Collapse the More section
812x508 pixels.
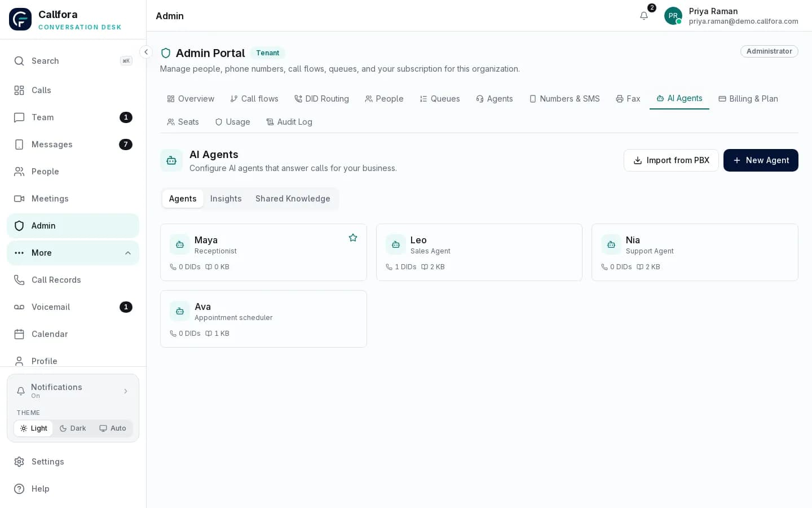coord(73,253)
